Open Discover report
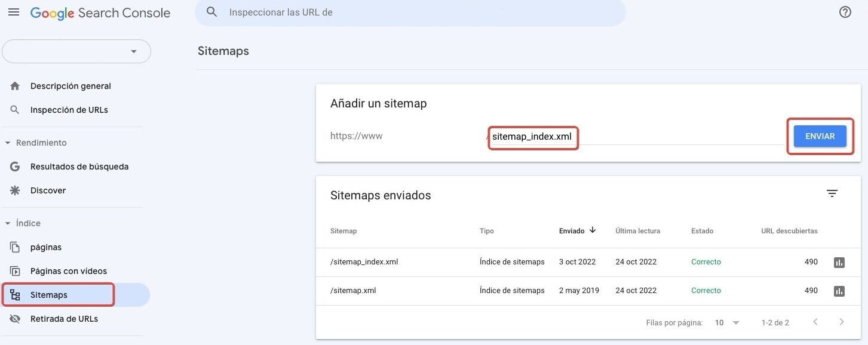Viewport: 868px width, 345px height. click(48, 190)
